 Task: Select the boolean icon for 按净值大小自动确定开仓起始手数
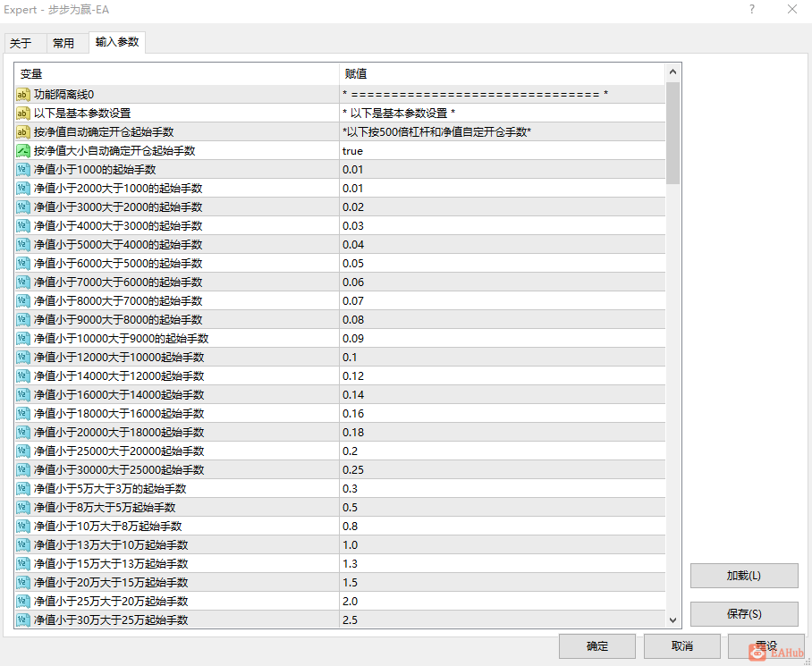tap(23, 150)
